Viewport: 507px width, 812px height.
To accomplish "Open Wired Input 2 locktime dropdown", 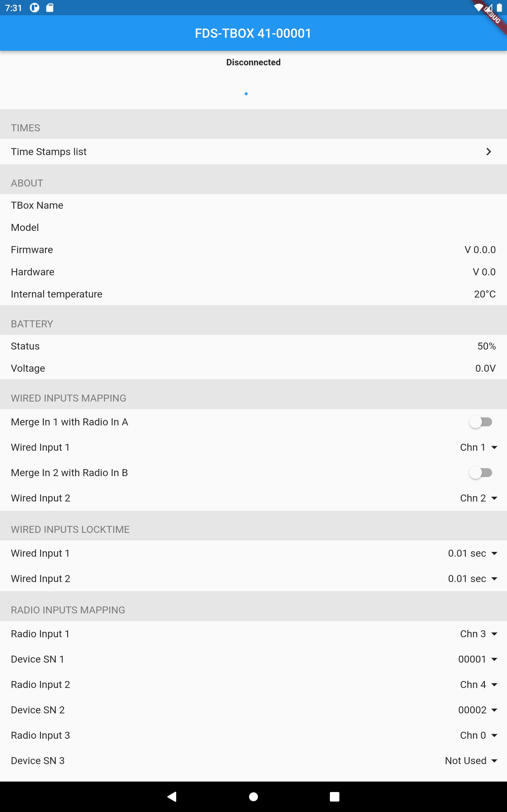I will [x=472, y=579].
